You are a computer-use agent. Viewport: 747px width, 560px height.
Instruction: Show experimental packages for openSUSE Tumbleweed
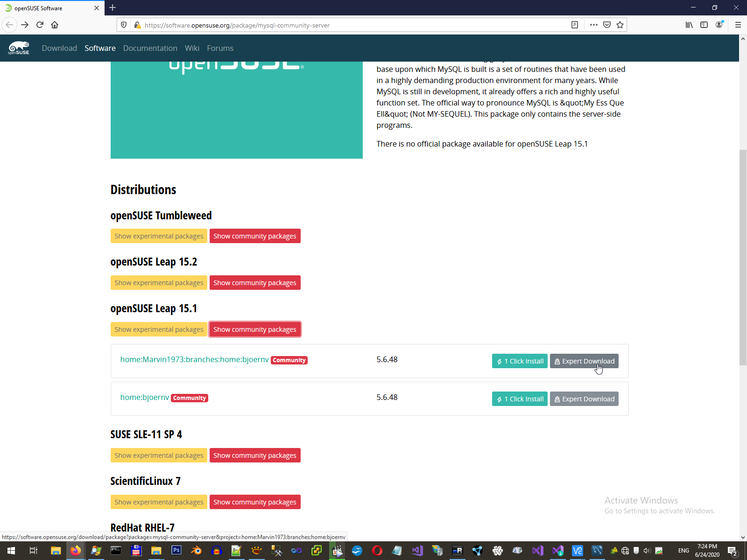click(159, 236)
